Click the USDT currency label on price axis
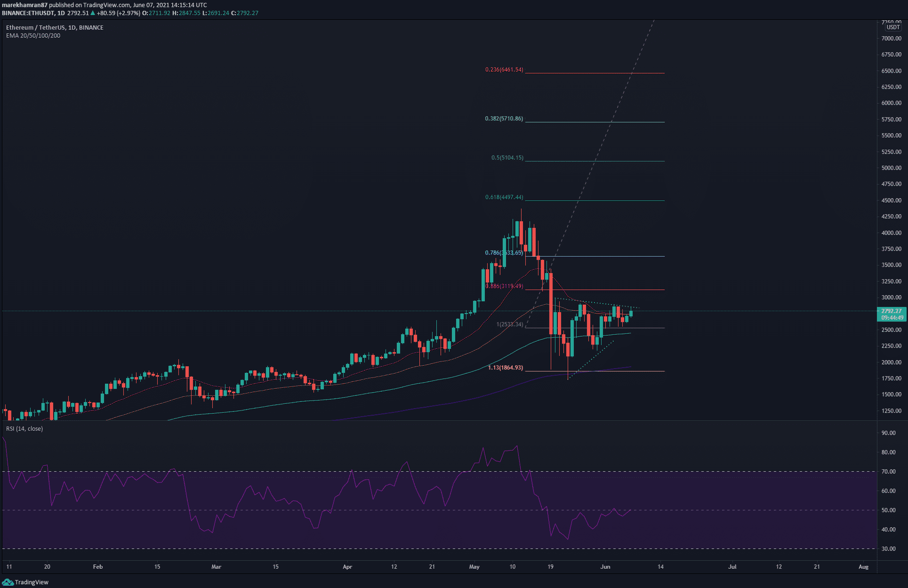The image size is (908, 588). (x=893, y=27)
